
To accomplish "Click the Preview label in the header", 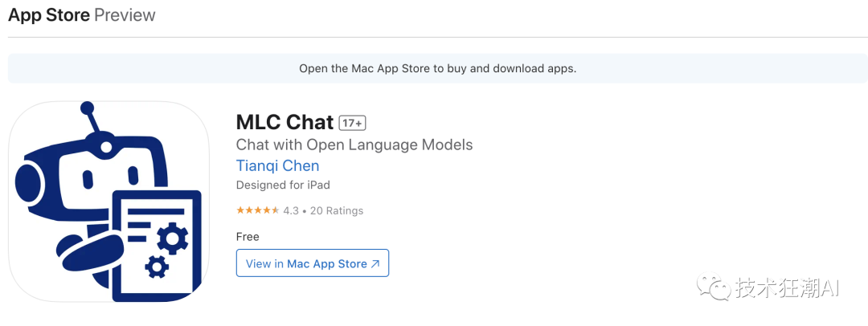I will coord(125,15).
